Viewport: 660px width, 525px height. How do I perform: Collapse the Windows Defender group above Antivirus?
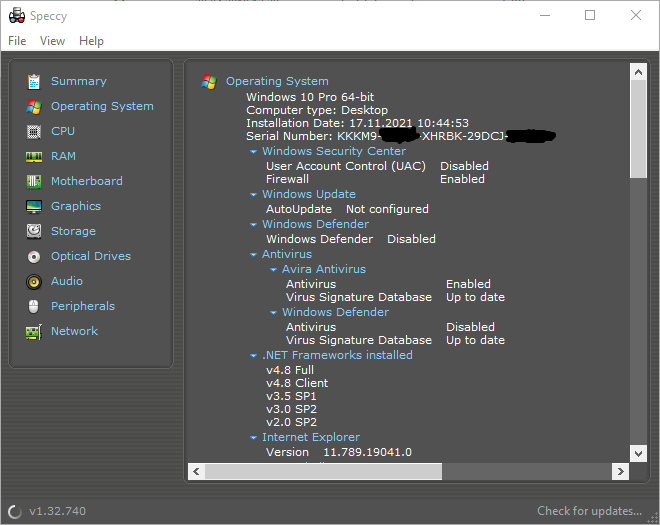pyautogui.click(x=253, y=224)
